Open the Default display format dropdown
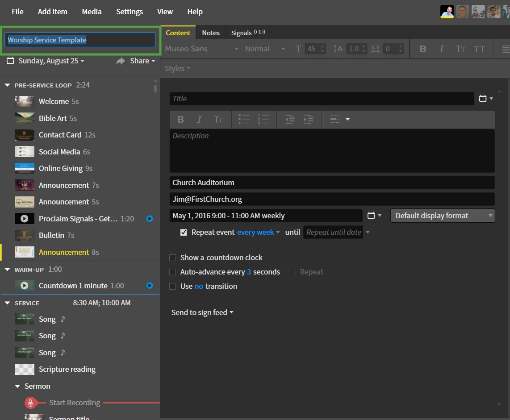This screenshot has width=510, height=420. pos(443,216)
